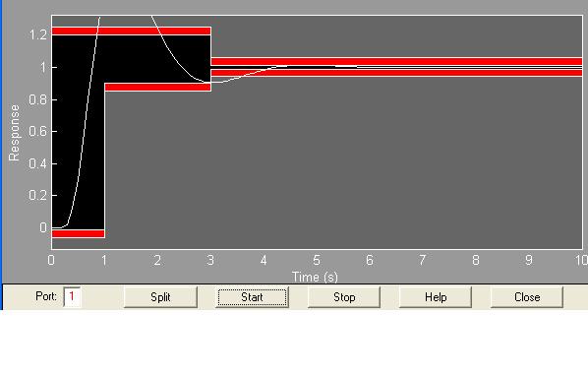Image resolution: width=588 pixels, height=378 pixels.
Task: Click the 1.2 tick label on Response axis
Action: [38, 34]
